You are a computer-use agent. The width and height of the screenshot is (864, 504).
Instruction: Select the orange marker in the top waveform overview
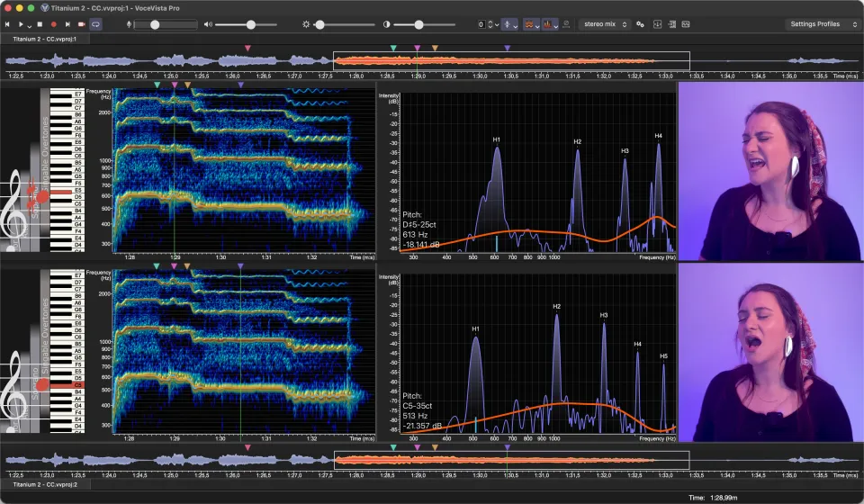click(x=435, y=49)
